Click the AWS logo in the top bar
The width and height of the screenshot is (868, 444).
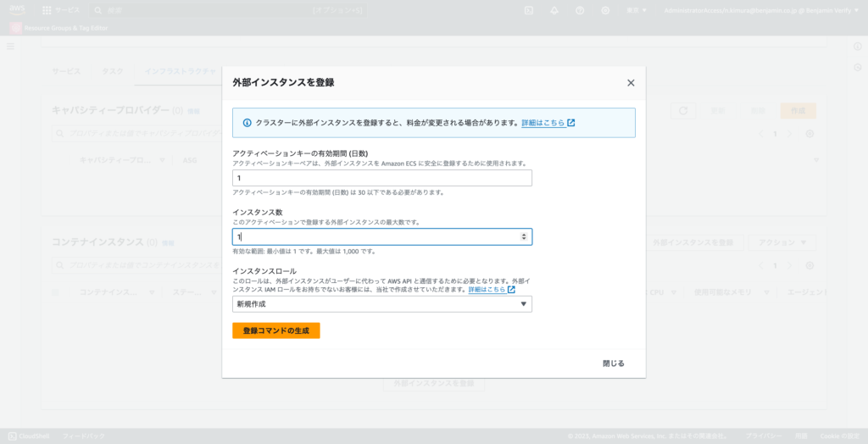coord(17,10)
